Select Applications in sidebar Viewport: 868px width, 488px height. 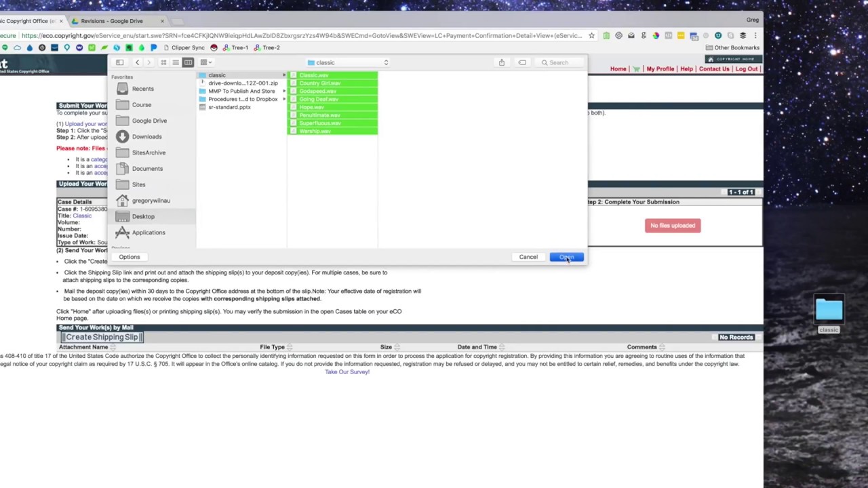(149, 232)
